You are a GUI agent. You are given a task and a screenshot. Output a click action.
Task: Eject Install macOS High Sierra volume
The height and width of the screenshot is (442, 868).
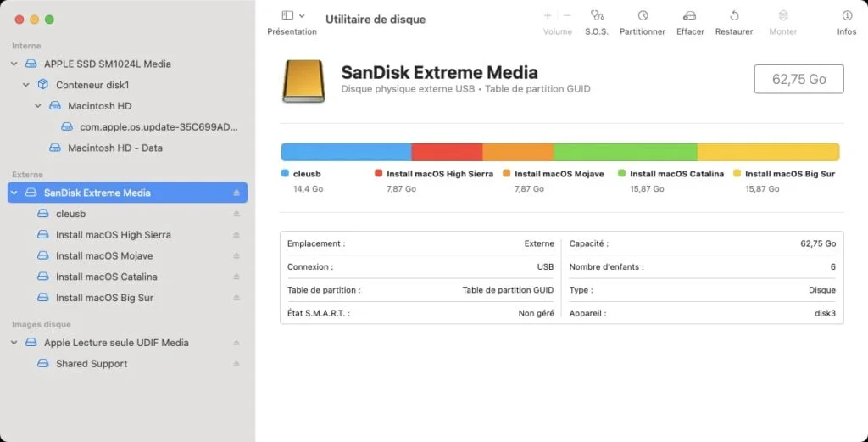click(x=236, y=235)
